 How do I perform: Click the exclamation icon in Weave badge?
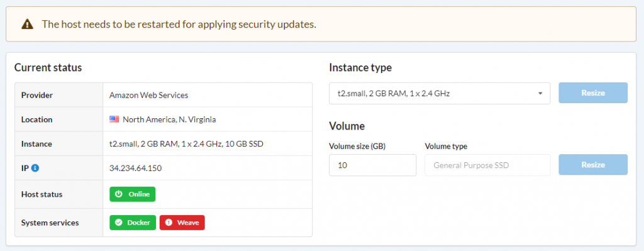point(169,223)
